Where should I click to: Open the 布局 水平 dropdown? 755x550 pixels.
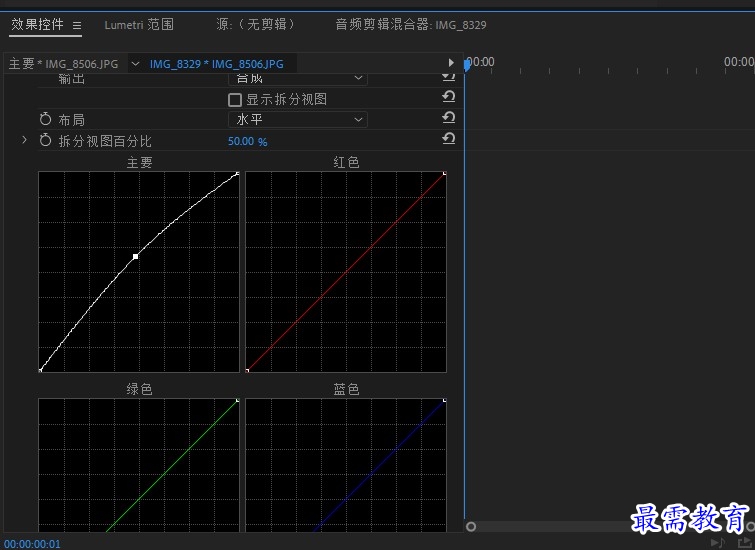[x=298, y=119]
